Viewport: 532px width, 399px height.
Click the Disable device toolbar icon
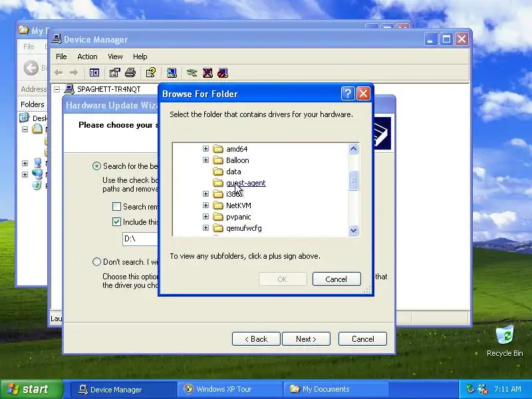coord(223,72)
